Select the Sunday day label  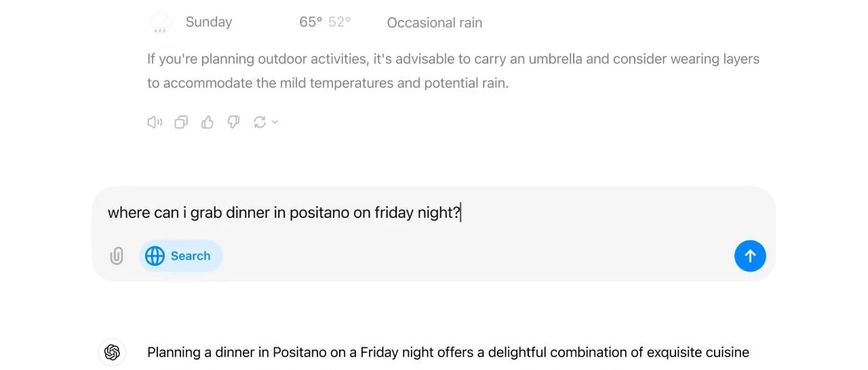point(209,22)
